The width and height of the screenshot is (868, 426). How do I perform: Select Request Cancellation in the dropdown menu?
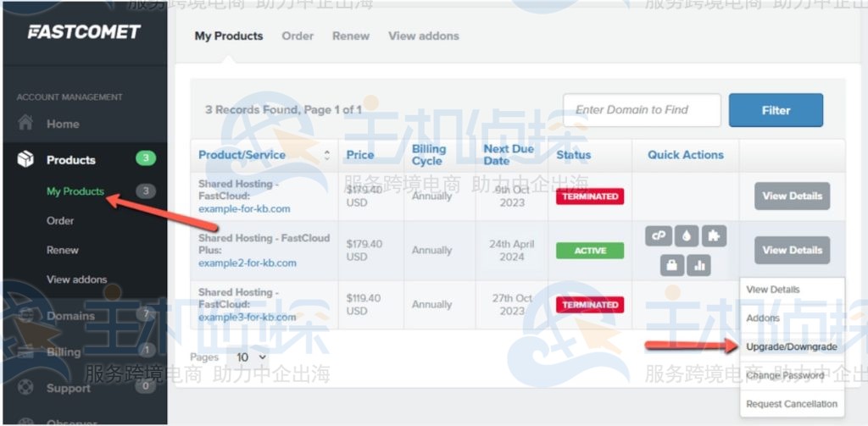(793, 404)
